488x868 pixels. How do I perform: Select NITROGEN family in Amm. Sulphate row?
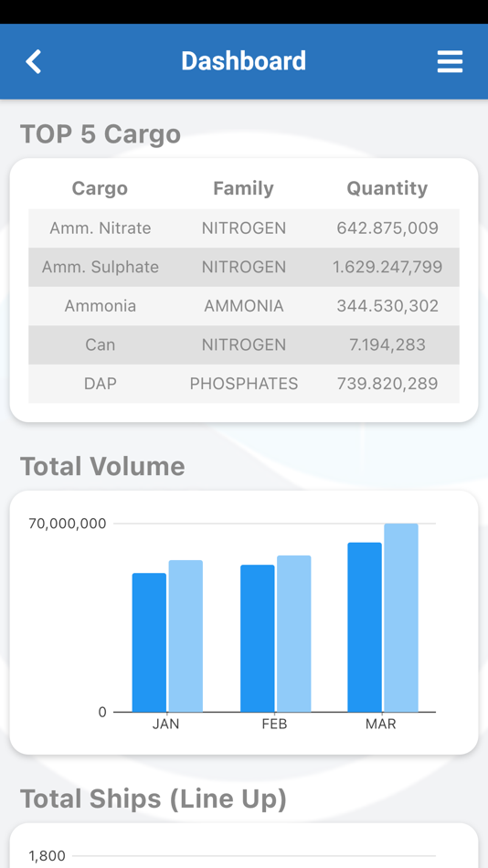coord(244,267)
